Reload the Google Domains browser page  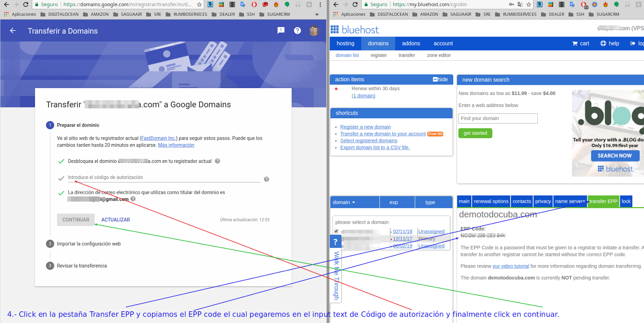click(x=26, y=4)
